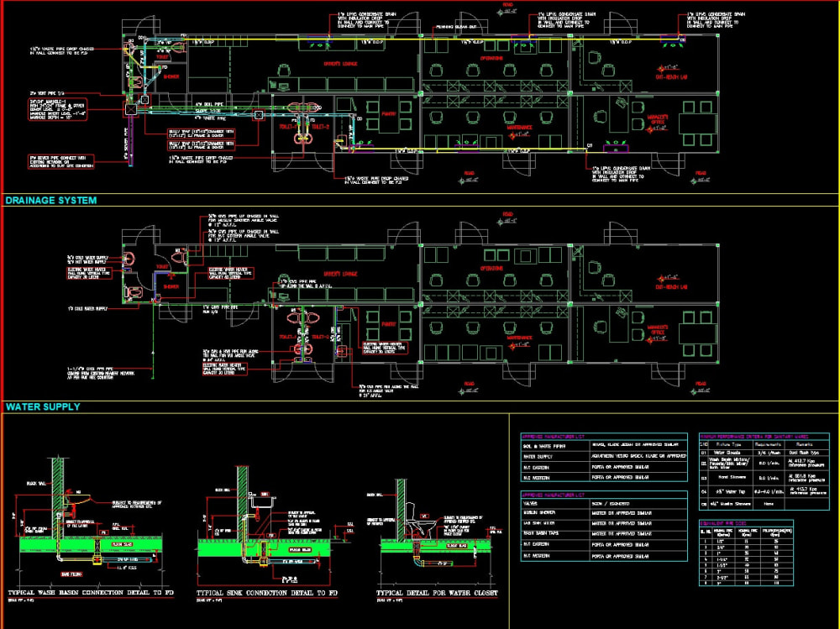Select MAINTENANCE room label in drainage plan
Screen dimensions: 840x629
[x=520, y=128]
